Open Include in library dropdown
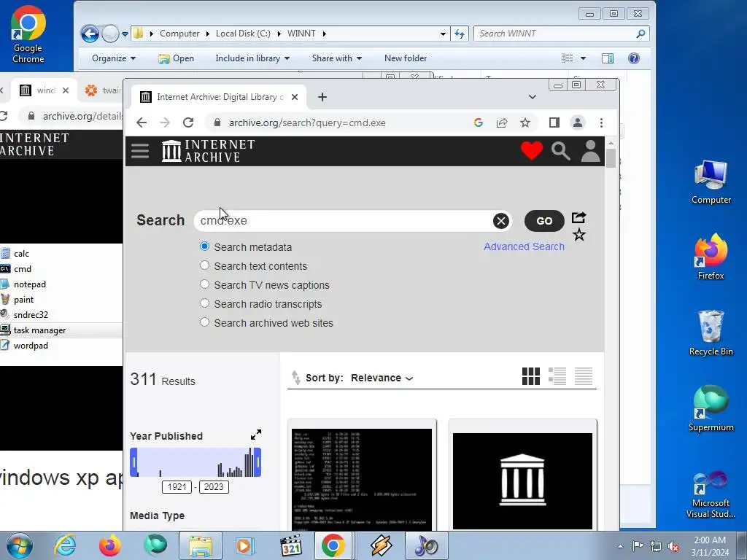Screen dimensions: 747x560 252,58
